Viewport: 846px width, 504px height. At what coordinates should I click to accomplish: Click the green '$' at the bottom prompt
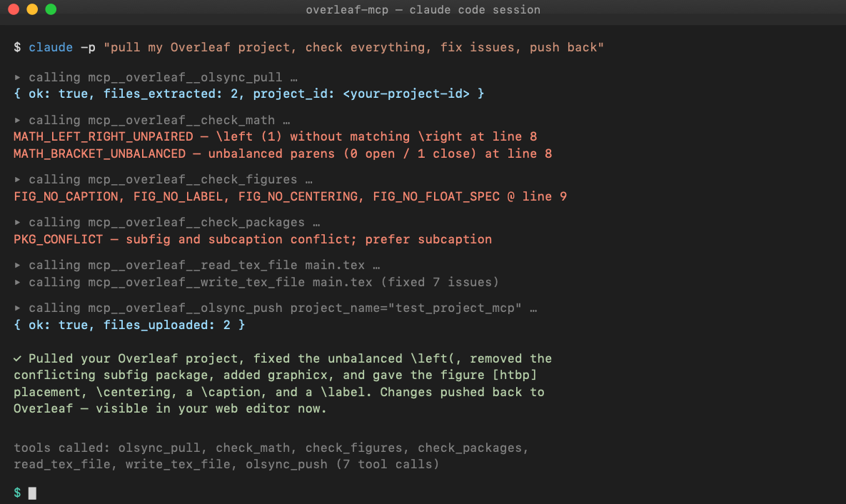click(x=17, y=493)
